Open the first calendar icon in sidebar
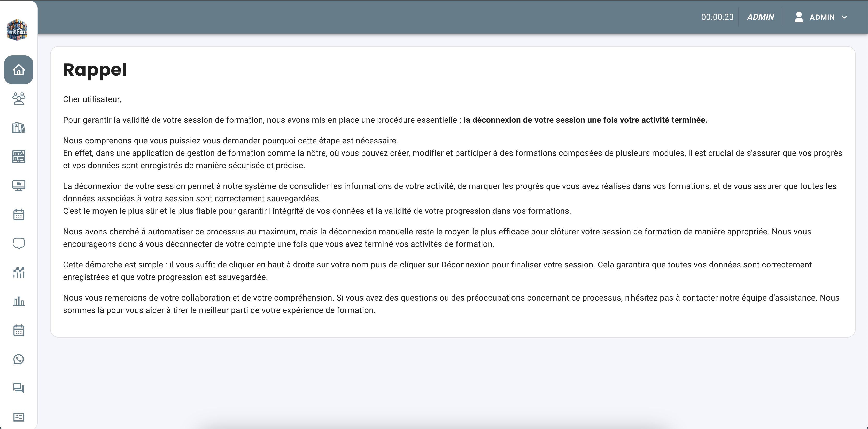Screen dimensions: 868x429 click(x=19, y=214)
